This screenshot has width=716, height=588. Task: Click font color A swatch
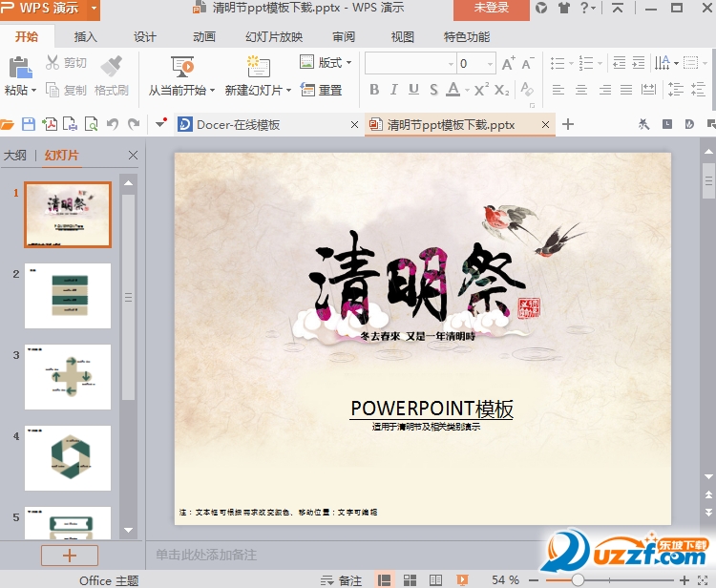pyautogui.click(x=453, y=89)
